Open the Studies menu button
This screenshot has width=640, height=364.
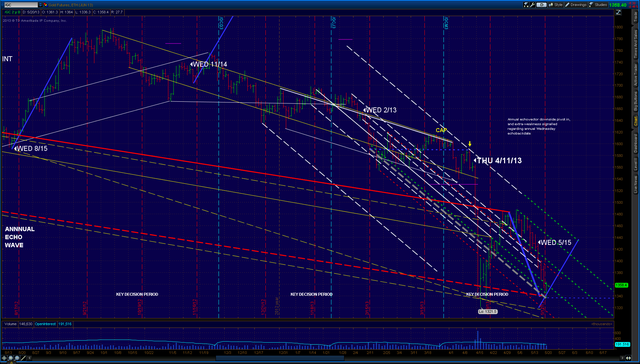click(x=597, y=5)
